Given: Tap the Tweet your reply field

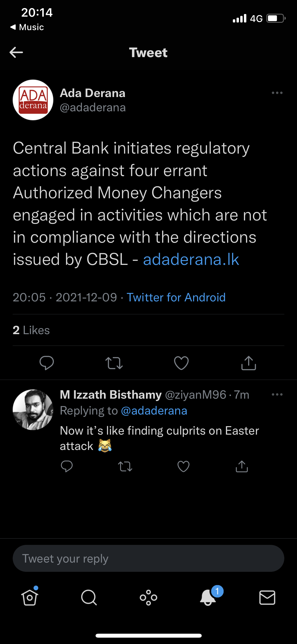Looking at the screenshot, I should click(148, 558).
